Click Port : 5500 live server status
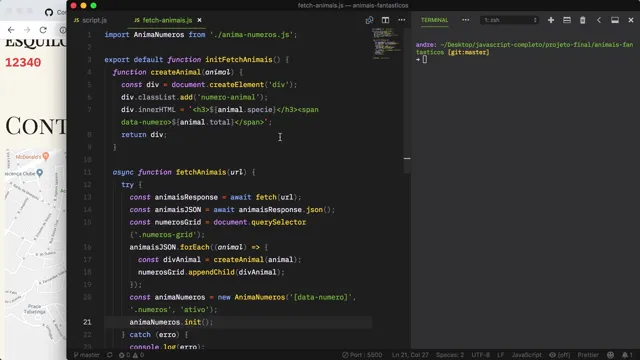The image size is (640, 360). click(x=362, y=355)
